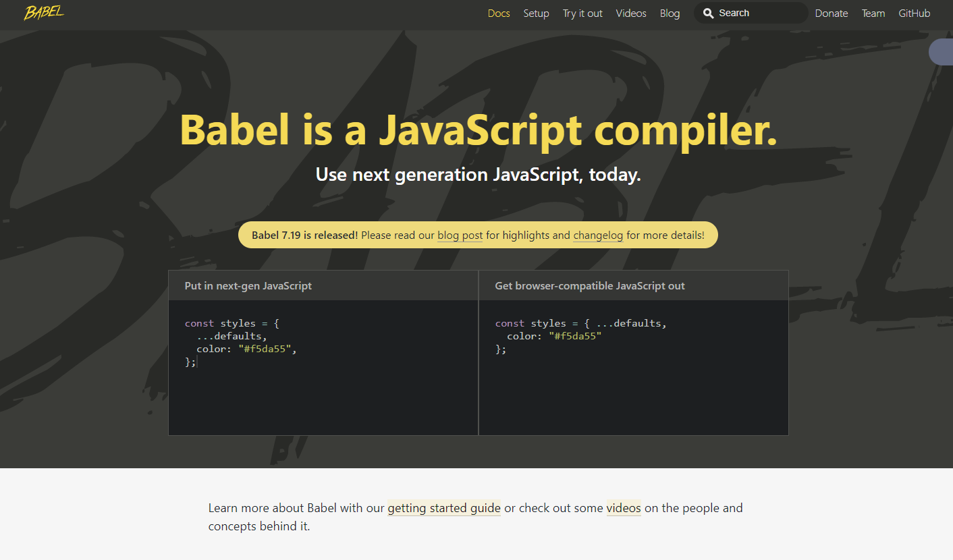Click the 'Babel is a JavaScript compiler.' heading

tap(479, 130)
